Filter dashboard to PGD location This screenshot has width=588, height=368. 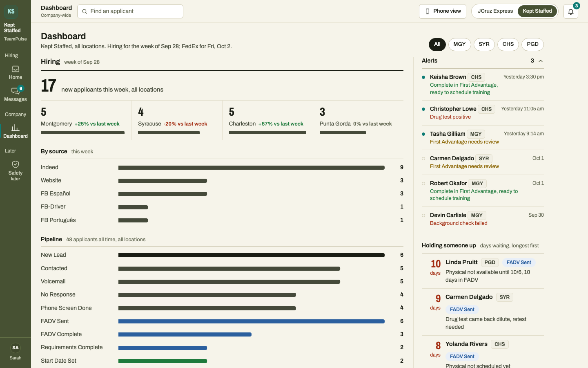[x=533, y=44]
